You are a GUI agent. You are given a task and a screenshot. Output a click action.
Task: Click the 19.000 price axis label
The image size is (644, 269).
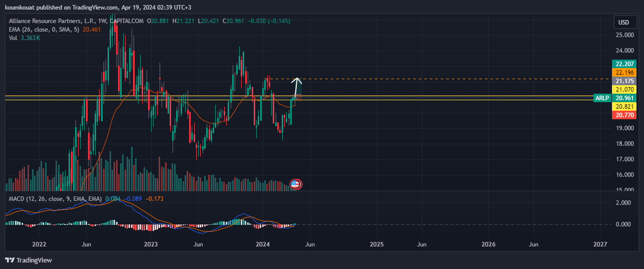(624, 128)
